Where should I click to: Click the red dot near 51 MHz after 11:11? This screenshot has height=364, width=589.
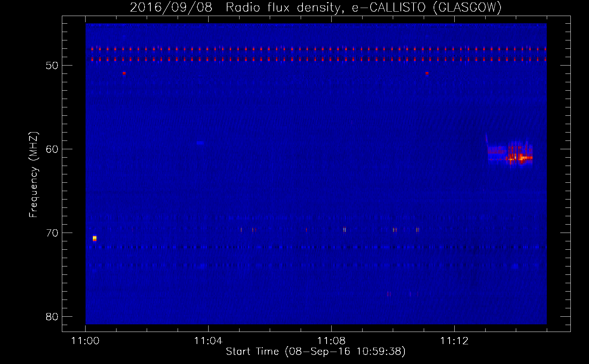[427, 73]
